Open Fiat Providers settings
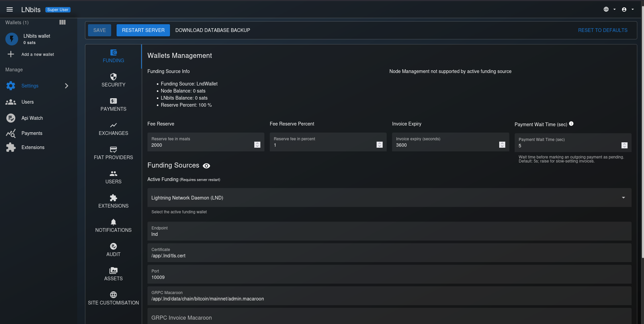Viewport: 644px width, 324px height. click(113, 153)
